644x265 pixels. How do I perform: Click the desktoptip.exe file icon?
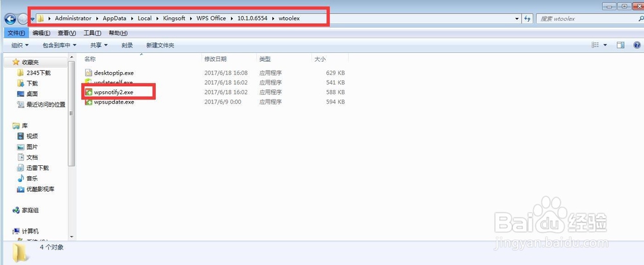point(89,73)
